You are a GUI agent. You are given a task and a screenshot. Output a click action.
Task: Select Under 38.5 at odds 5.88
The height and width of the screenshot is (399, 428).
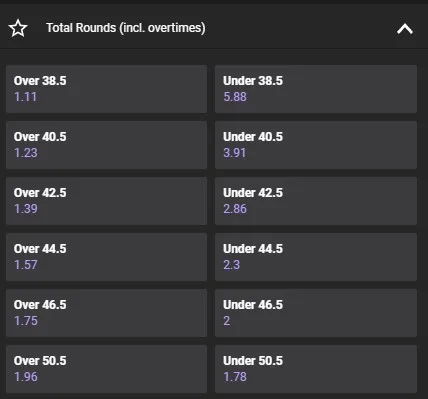pos(316,89)
